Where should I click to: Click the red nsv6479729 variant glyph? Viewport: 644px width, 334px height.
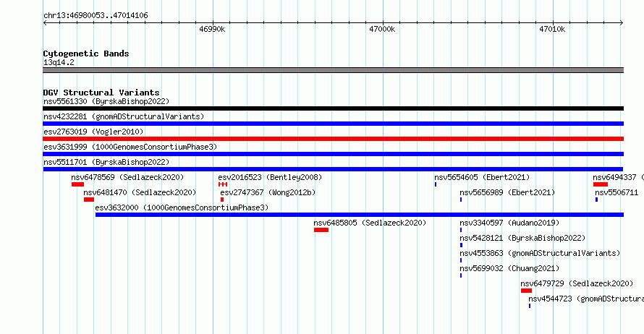point(526,291)
